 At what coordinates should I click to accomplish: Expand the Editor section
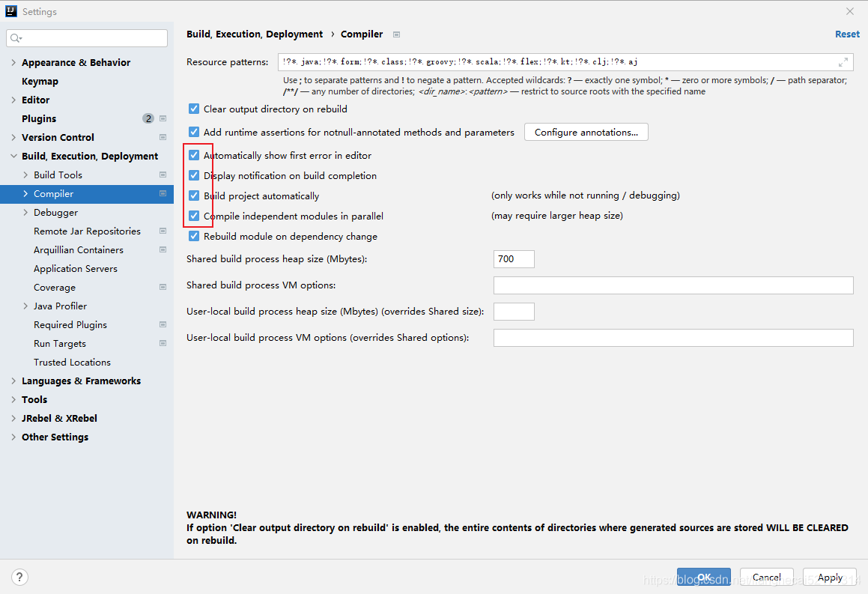point(13,100)
